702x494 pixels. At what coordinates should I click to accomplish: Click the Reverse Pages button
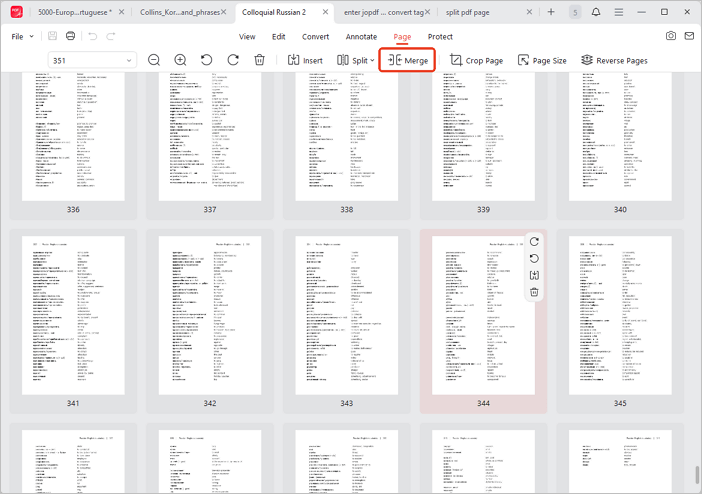(614, 60)
